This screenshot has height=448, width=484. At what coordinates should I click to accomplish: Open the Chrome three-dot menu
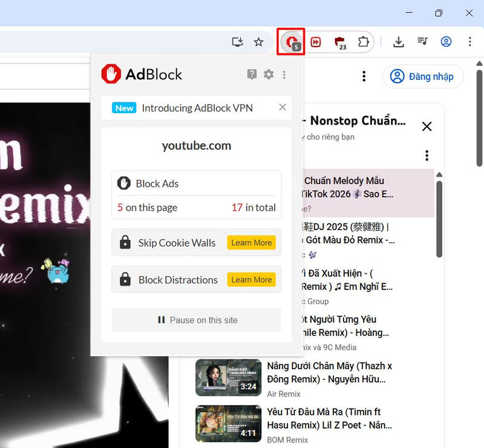470,41
